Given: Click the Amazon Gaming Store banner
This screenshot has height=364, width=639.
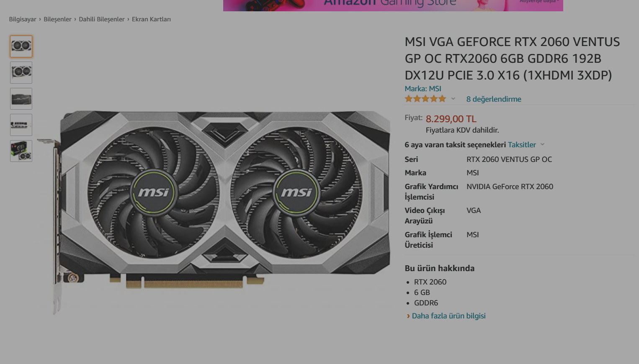Looking at the screenshot, I should pyautogui.click(x=393, y=5).
